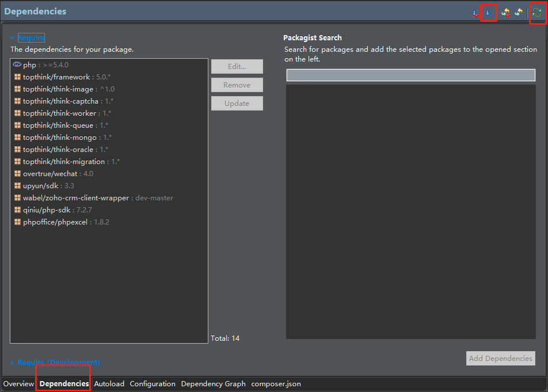Select wabel/zoho-crm-client-wrapper dependency

75,198
